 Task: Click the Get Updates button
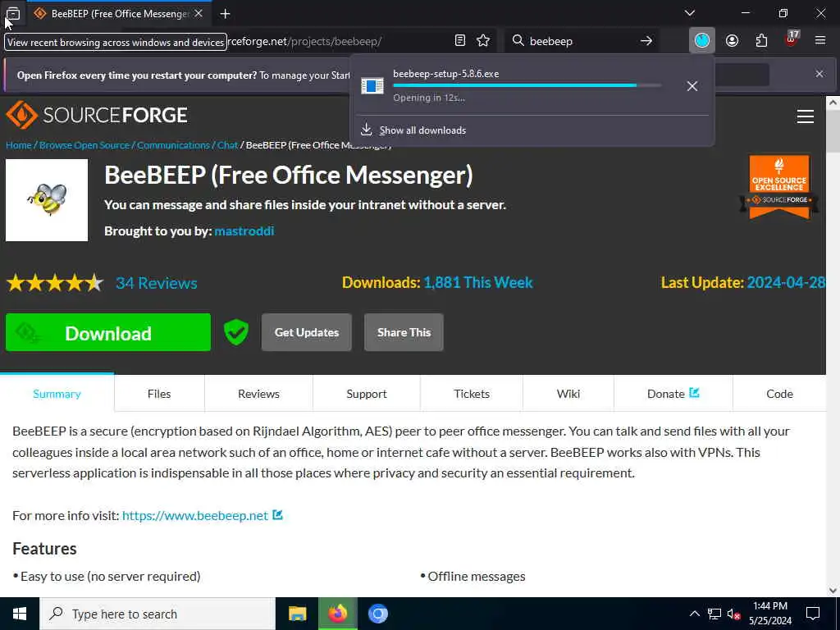click(x=307, y=333)
